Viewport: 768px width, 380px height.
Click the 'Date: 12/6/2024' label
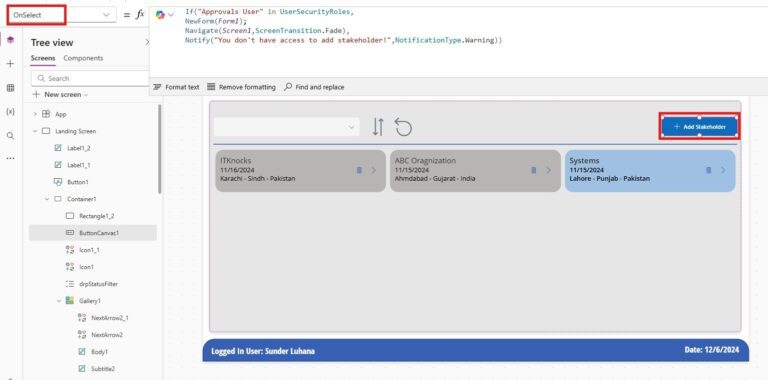coord(712,350)
